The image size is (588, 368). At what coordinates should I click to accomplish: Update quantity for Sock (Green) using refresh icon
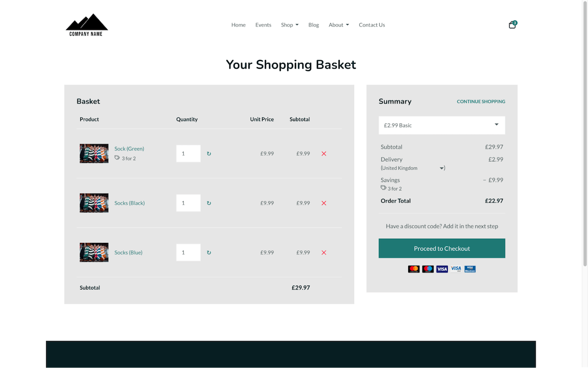point(209,154)
